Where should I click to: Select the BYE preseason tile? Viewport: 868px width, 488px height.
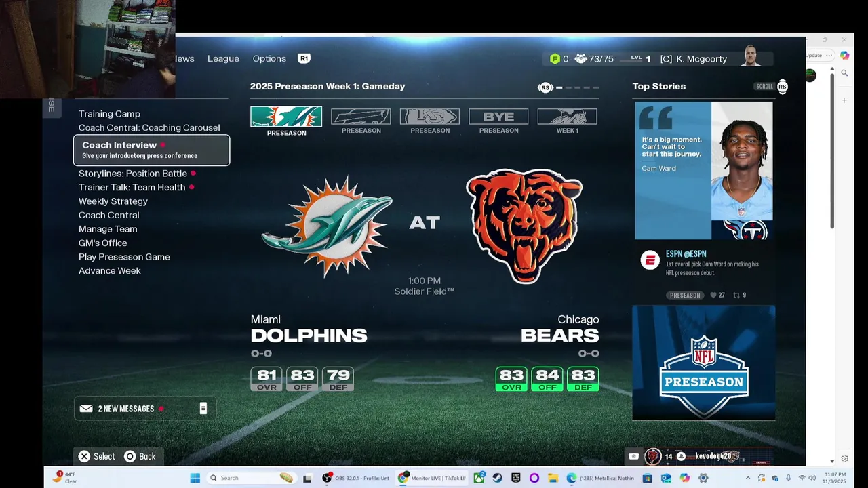click(498, 117)
